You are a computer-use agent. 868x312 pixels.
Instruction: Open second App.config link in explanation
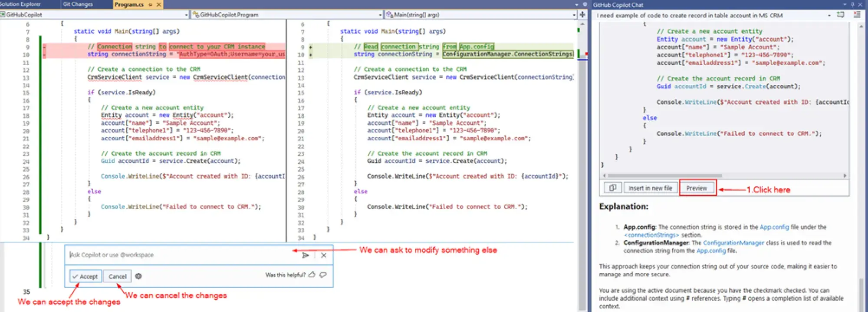pos(711,251)
